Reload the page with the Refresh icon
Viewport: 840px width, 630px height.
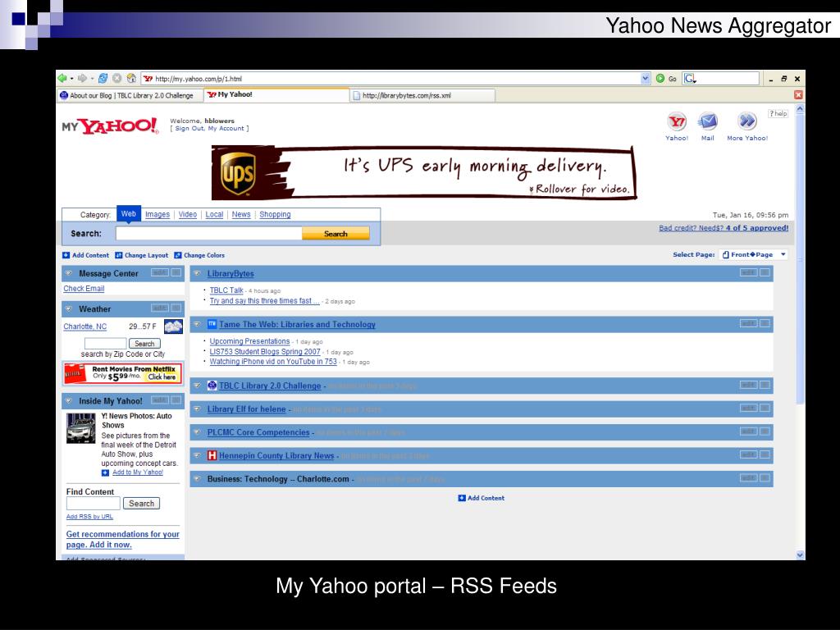pos(103,78)
